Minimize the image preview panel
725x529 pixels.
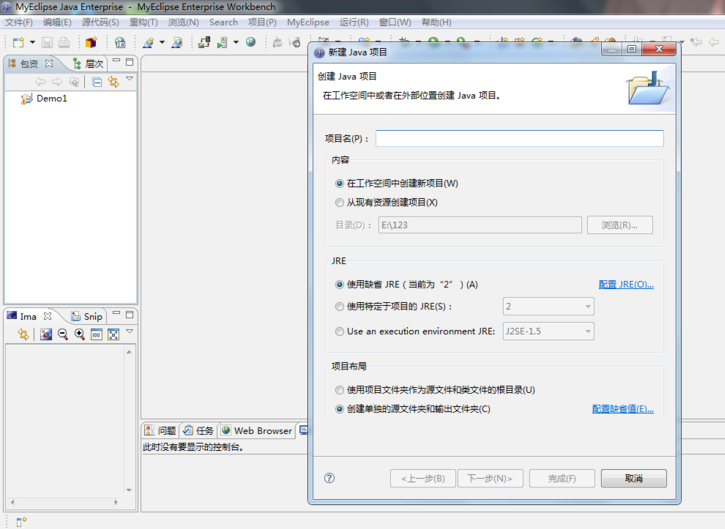(x=117, y=314)
